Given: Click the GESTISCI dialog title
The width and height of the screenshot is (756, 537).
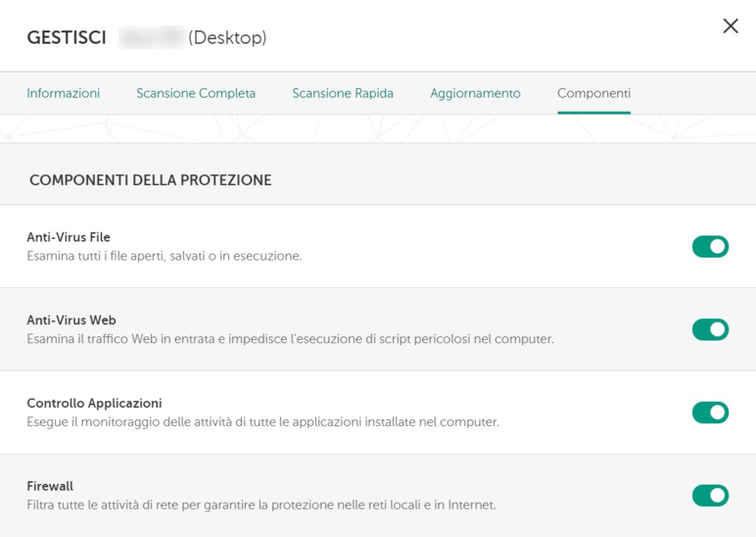Looking at the screenshot, I should point(67,37).
